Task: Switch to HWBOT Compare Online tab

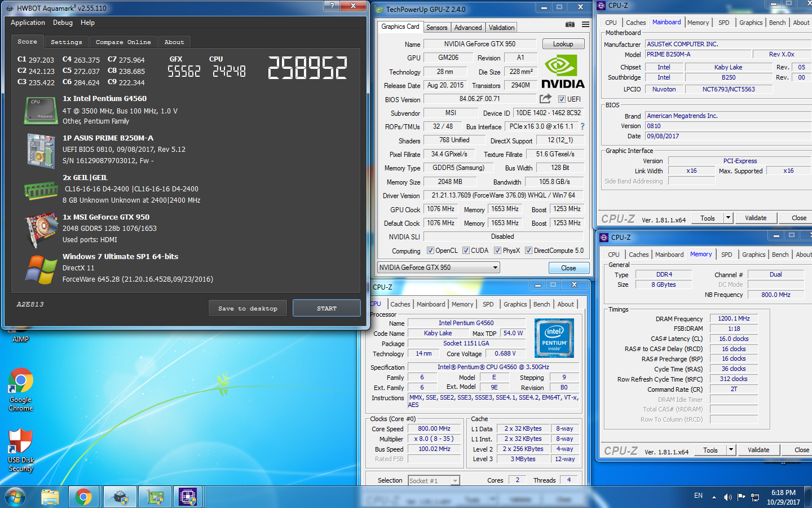Action: click(x=123, y=42)
